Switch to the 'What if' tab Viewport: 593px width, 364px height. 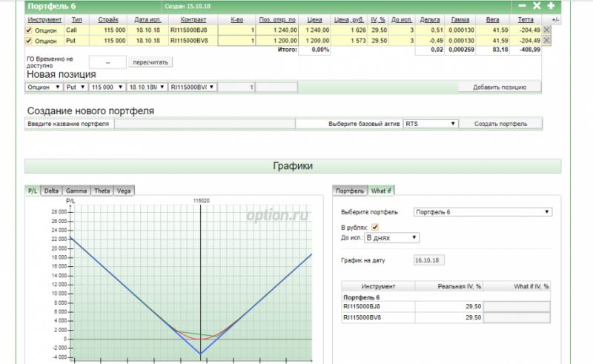[x=382, y=191]
